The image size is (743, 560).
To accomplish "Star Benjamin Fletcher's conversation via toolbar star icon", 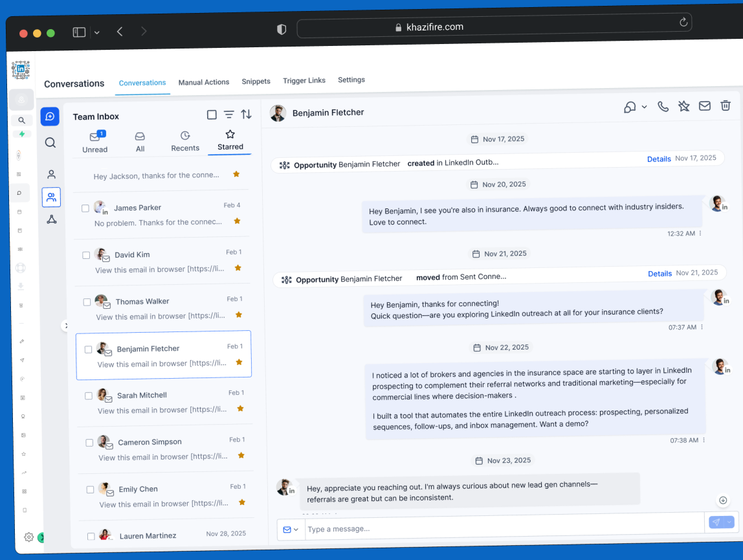I will pos(683,106).
